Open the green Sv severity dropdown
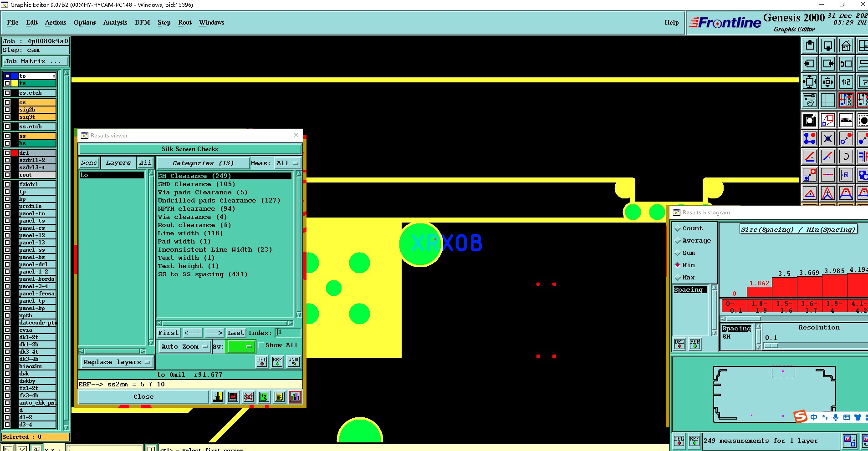 [x=241, y=346]
